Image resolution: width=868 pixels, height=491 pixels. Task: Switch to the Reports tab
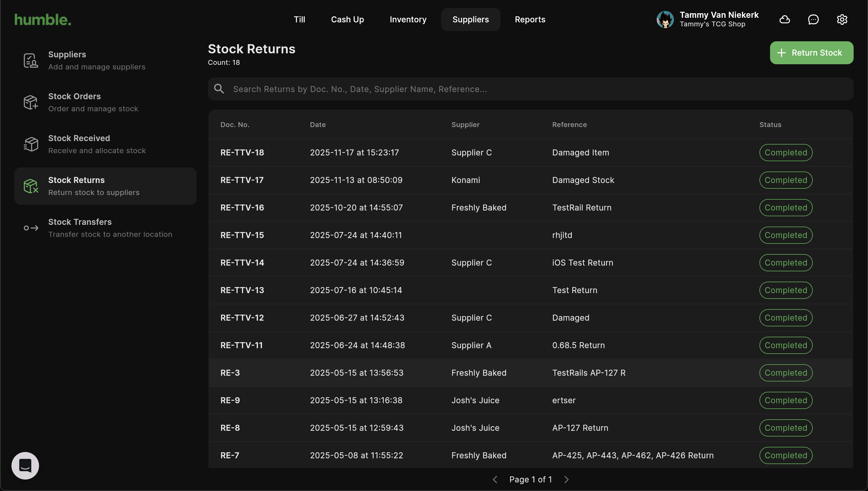click(x=530, y=20)
